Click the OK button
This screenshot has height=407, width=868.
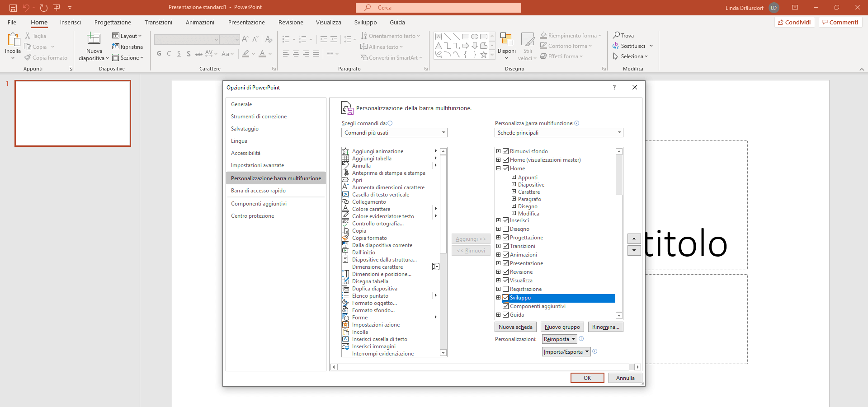click(587, 378)
